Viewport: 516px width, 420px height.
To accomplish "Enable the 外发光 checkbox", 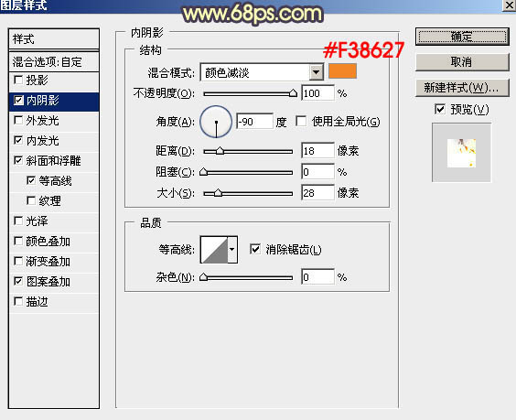I will (18, 121).
